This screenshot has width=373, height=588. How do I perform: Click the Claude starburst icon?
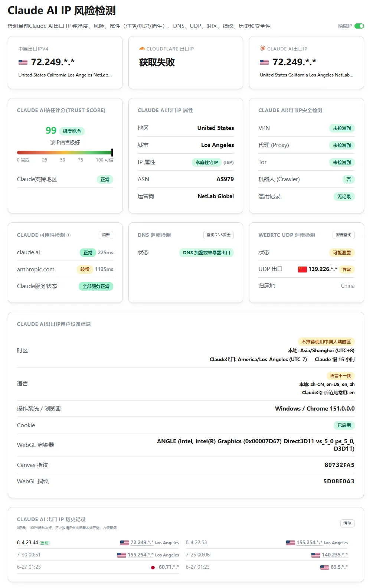point(263,48)
